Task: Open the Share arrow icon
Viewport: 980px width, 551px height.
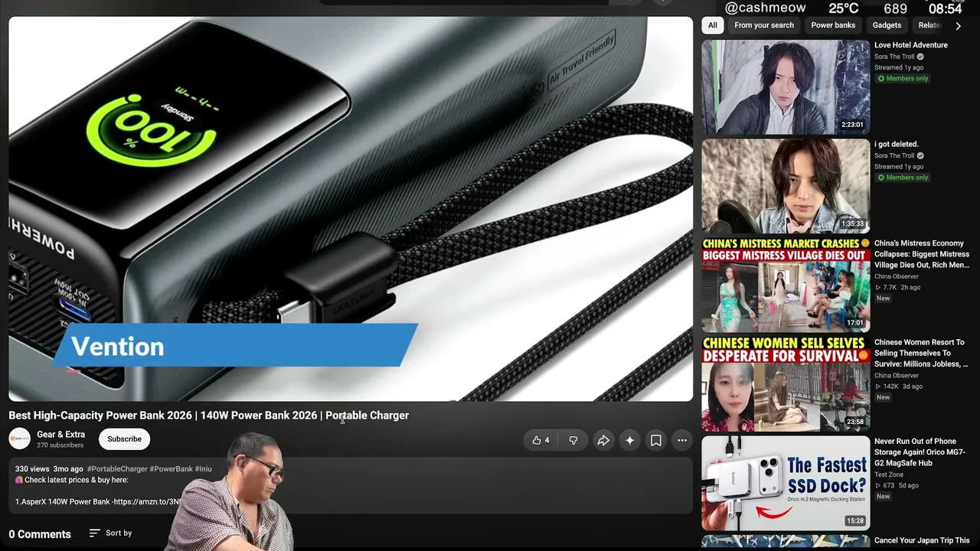Action: click(603, 440)
